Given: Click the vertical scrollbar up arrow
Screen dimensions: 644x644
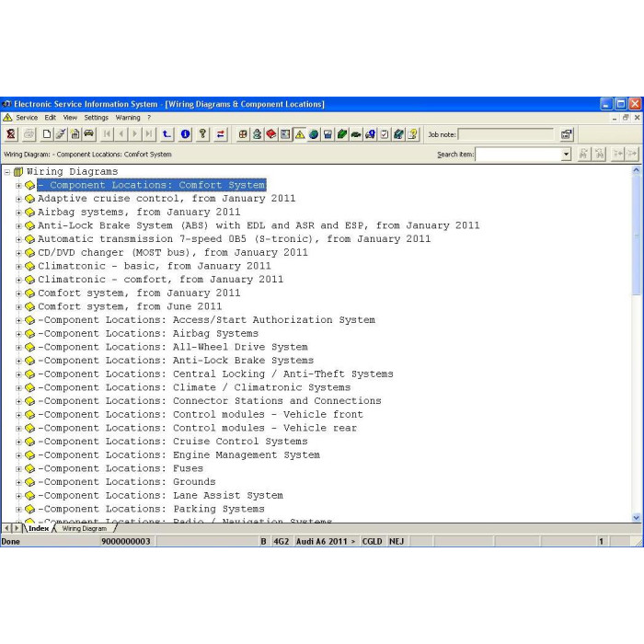Looking at the screenshot, I should (637, 169).
